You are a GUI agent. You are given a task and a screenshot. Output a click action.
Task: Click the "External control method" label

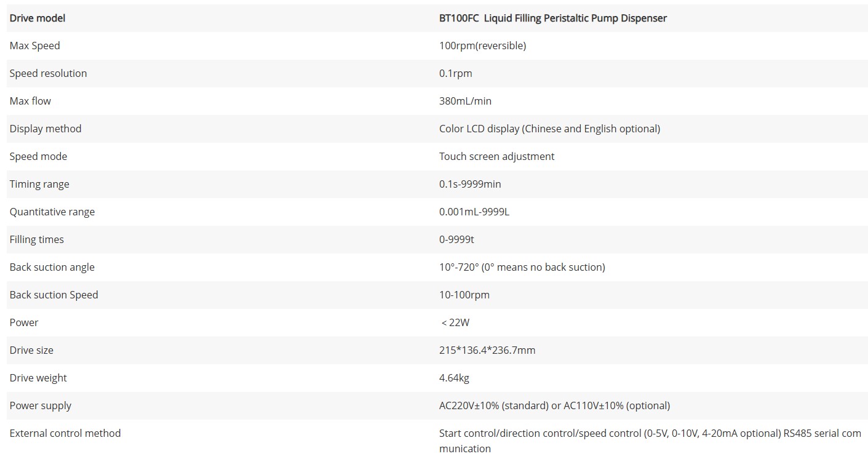tap(65, 433)
